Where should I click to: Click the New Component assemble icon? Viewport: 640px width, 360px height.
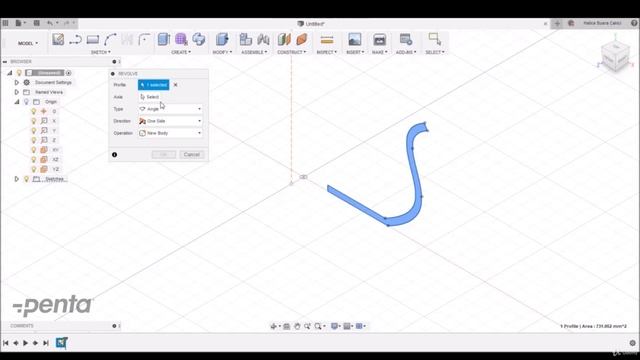[245, 39]
